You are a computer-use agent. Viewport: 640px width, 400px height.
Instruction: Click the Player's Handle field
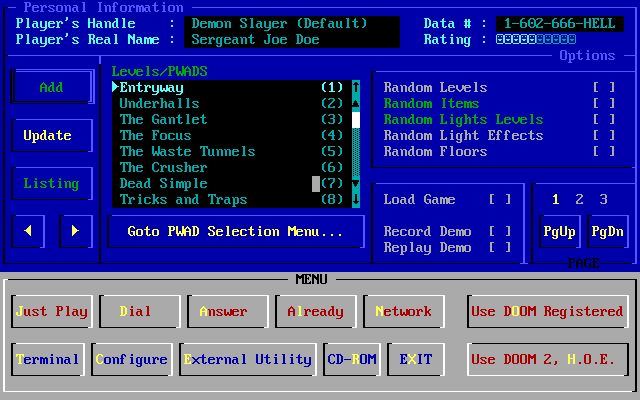point(292,24)
